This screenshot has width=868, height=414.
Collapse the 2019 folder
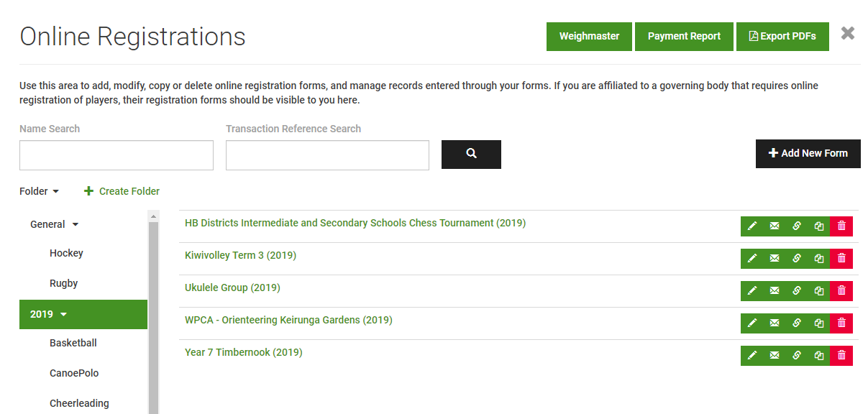point(63,314)
